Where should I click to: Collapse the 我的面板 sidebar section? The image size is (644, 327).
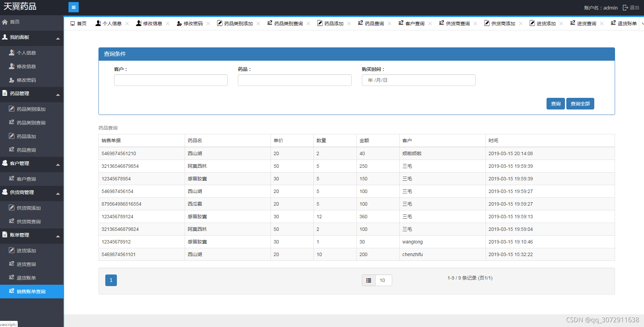coord(58,38)
